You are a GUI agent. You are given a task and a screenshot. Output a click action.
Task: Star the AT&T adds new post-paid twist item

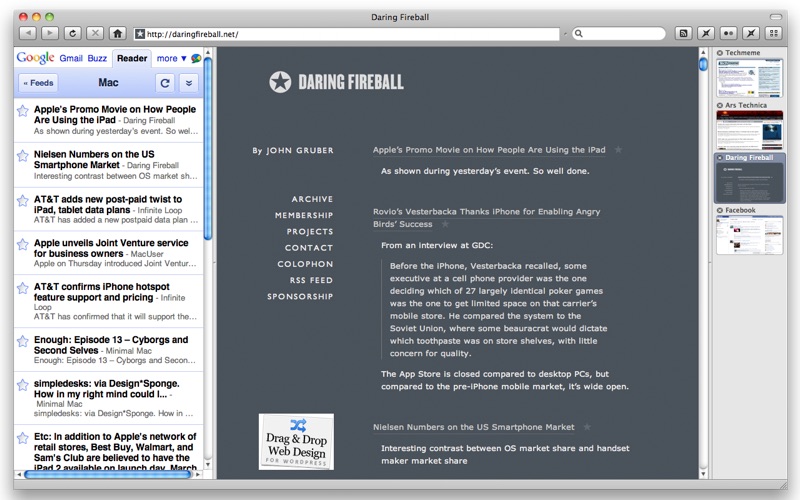(x=22, y=201)
